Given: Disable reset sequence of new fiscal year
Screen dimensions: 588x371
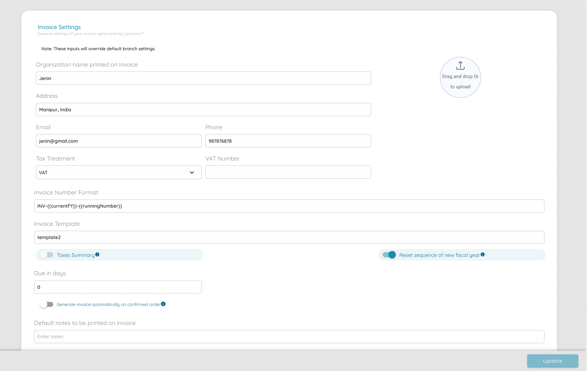Looking at the screenshot, I should point(389,255).
